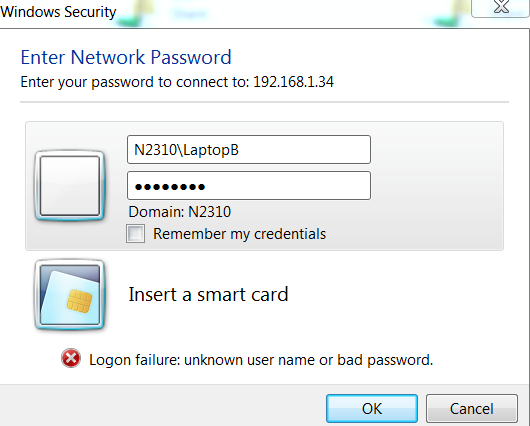Click the Remember my credentials label text
The width and height of the screenshot is (530, 426).
(x=239, y=234)
